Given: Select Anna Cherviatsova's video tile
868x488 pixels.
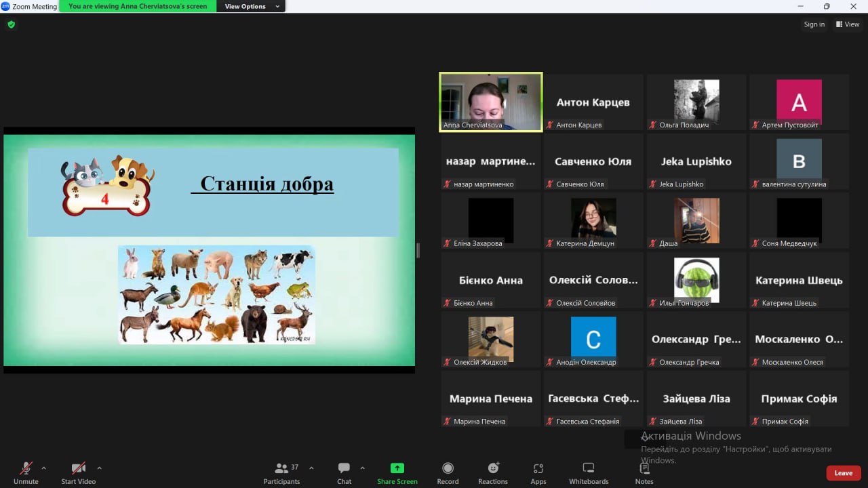Looking at the screenshot, I should [x=491, y=102].
